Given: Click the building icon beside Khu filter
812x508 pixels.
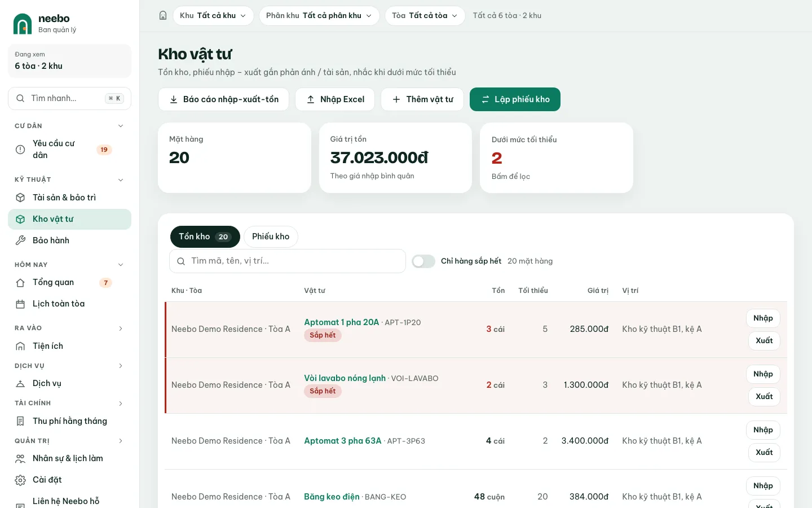Looking at the screenshot, I should coord(163,16).
